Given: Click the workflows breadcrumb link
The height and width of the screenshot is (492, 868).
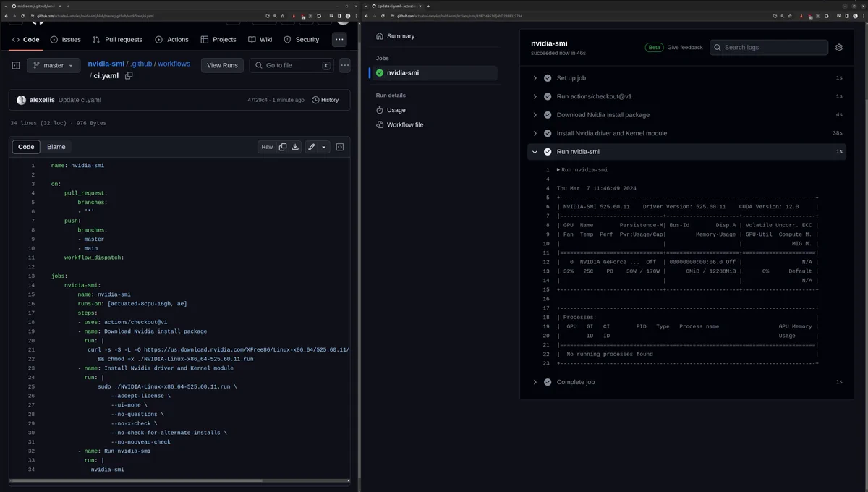Looking at the screenshot, I should 174,64.
